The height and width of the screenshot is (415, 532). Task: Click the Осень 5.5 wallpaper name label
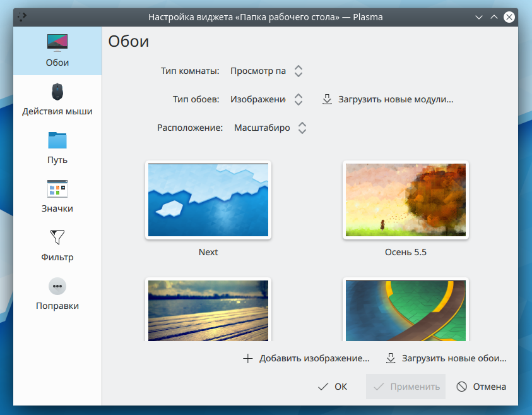click(x=406, y=252)
